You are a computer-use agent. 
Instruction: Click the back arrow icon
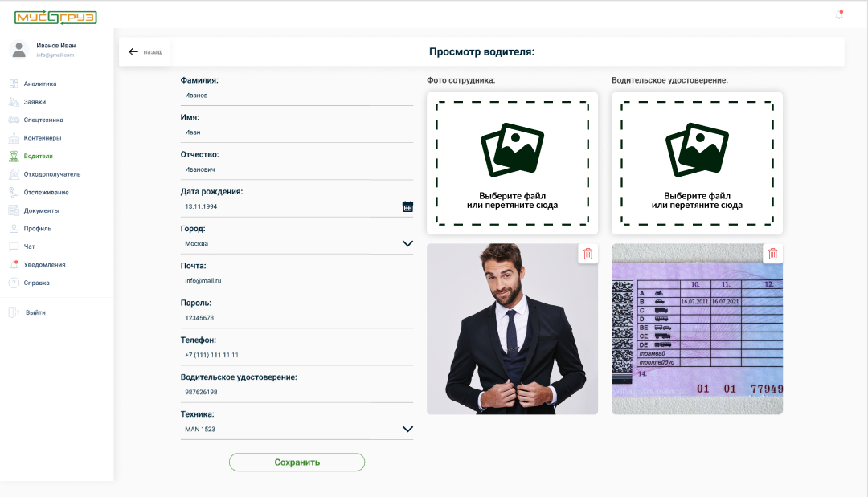tap(133, 52)
